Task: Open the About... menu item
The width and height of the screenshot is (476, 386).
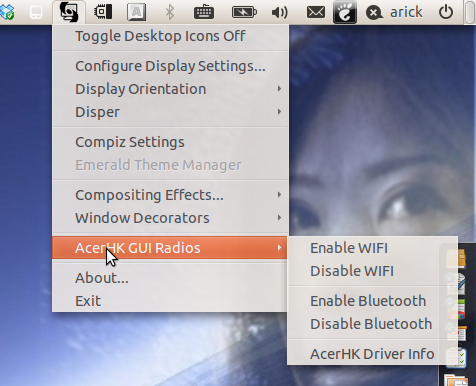Action: 170,278
